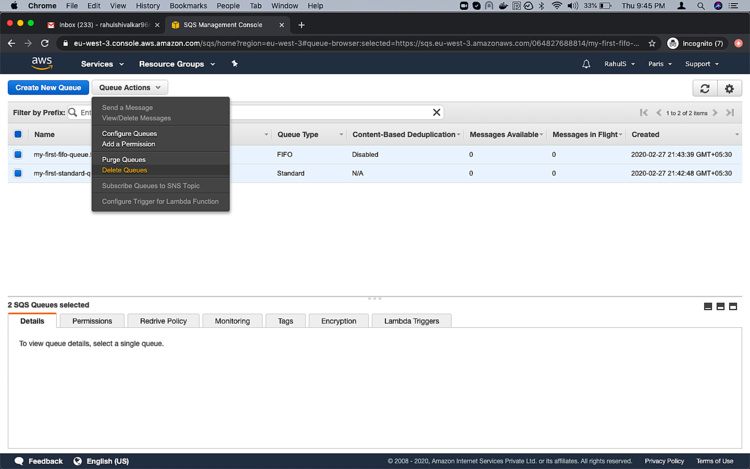
Task: Open the Support dropdown menu
Action: 701,64
